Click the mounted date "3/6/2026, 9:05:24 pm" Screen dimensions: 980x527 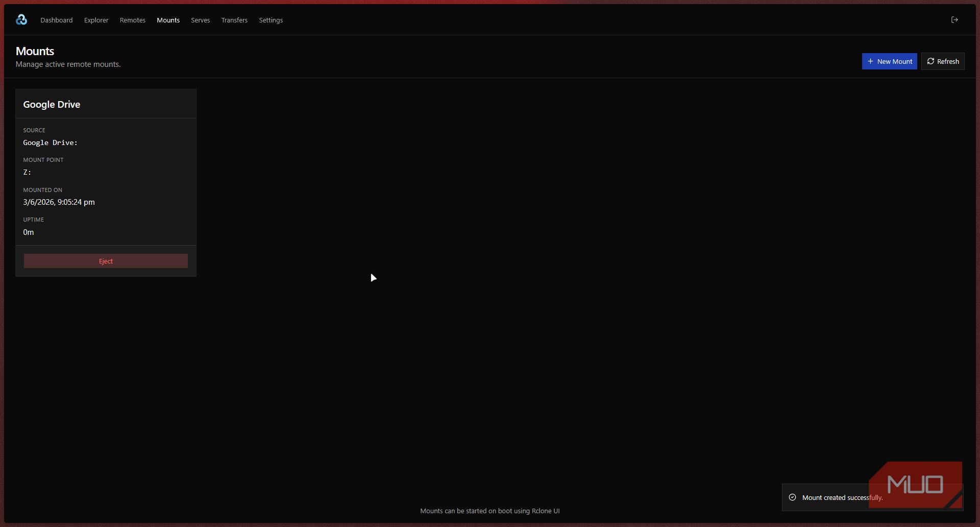point(59,202)
